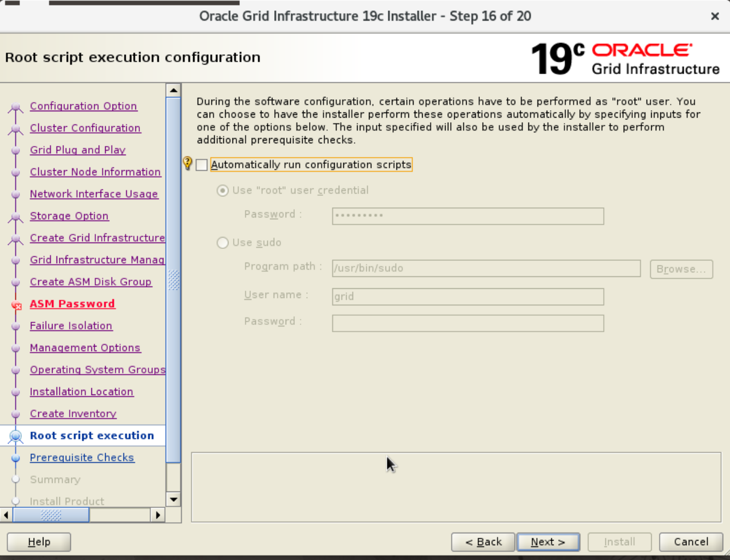Go to Prerequisite Checks step
The width and height of the screenshot is (730, 560).
click(82, 458)
